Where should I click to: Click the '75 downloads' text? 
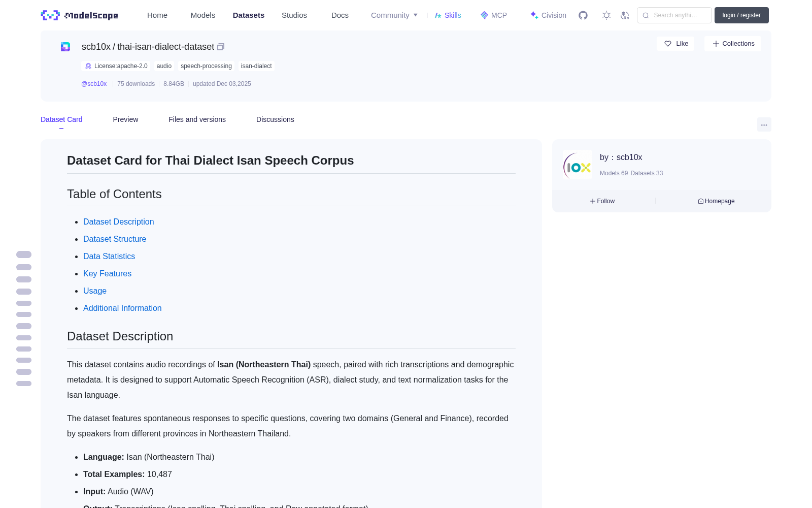pyautogui.click(x=136, y=84)
